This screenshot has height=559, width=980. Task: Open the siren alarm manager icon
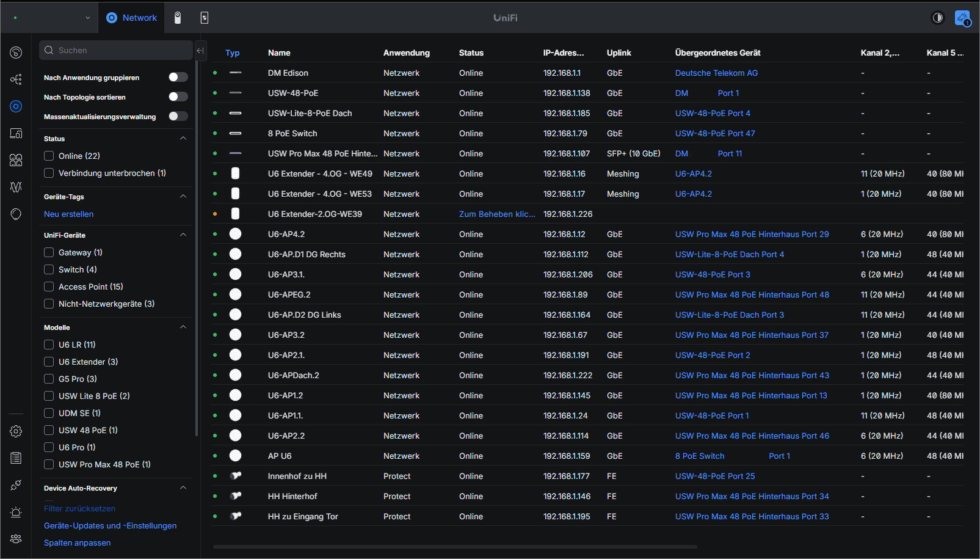point(16,512)
